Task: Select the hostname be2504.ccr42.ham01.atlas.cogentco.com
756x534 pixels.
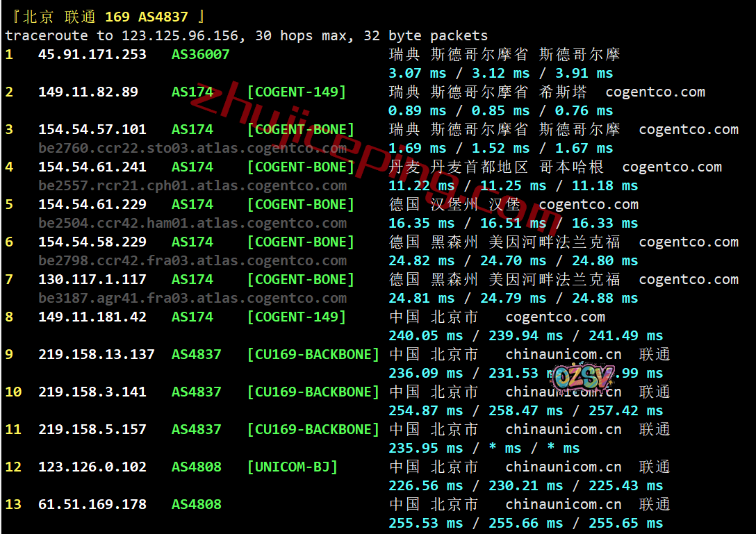Action: (192, 223)
